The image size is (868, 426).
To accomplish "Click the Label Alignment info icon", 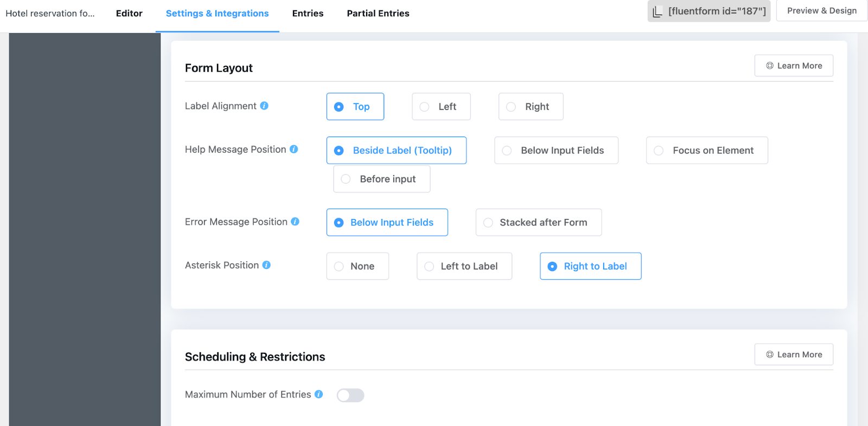I will [x=264, y=106].
